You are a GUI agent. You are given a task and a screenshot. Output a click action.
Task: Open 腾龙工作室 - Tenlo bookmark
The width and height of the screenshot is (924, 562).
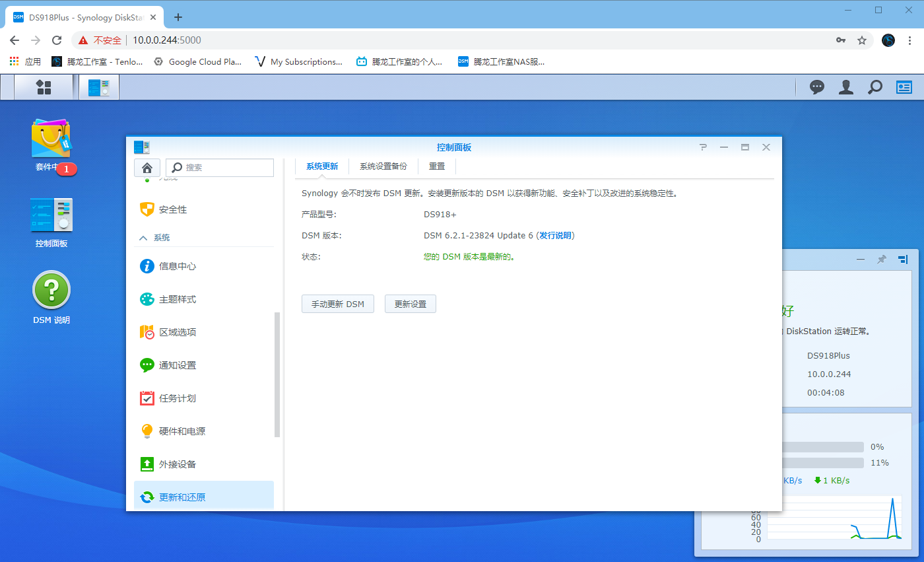tap(97, 61)
